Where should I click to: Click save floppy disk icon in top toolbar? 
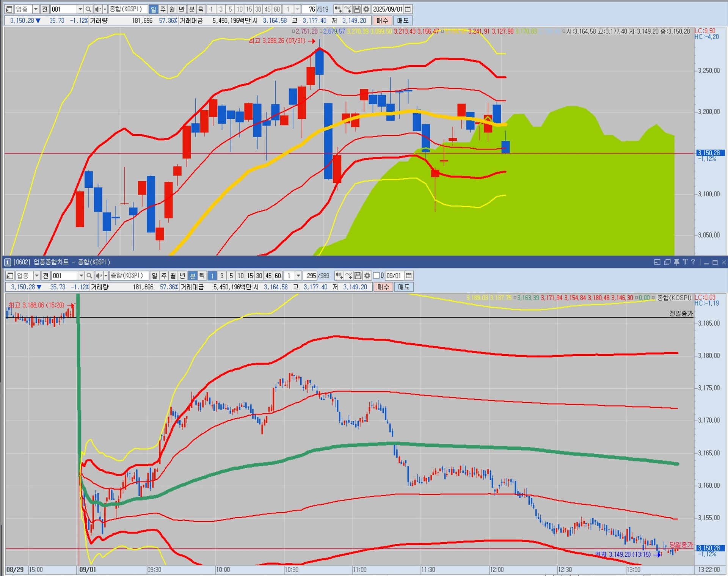(357, 9)
